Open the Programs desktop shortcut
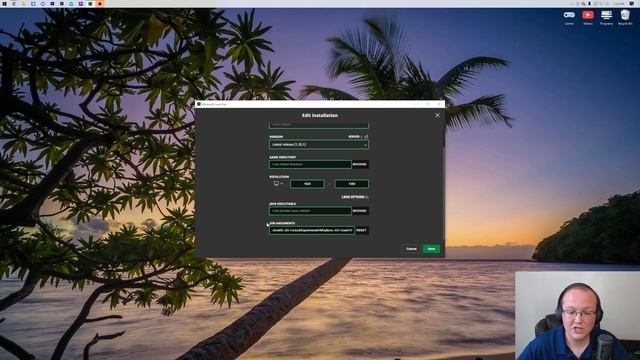640x360 pixels. pyautogui.click(x=607, y=18)
